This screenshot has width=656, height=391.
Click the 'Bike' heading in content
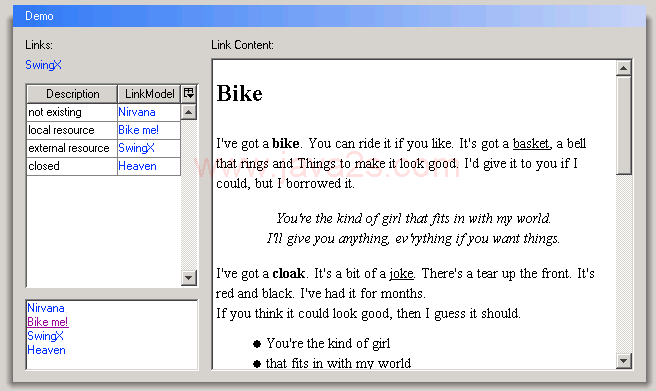coord(239,93)
